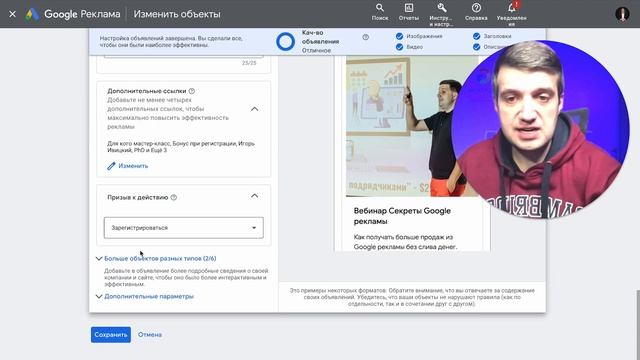Image resolution: width=640 pixels, height=360 pixels.
Task: Click the page vertical scrollbar
Action: pos(638,324)
